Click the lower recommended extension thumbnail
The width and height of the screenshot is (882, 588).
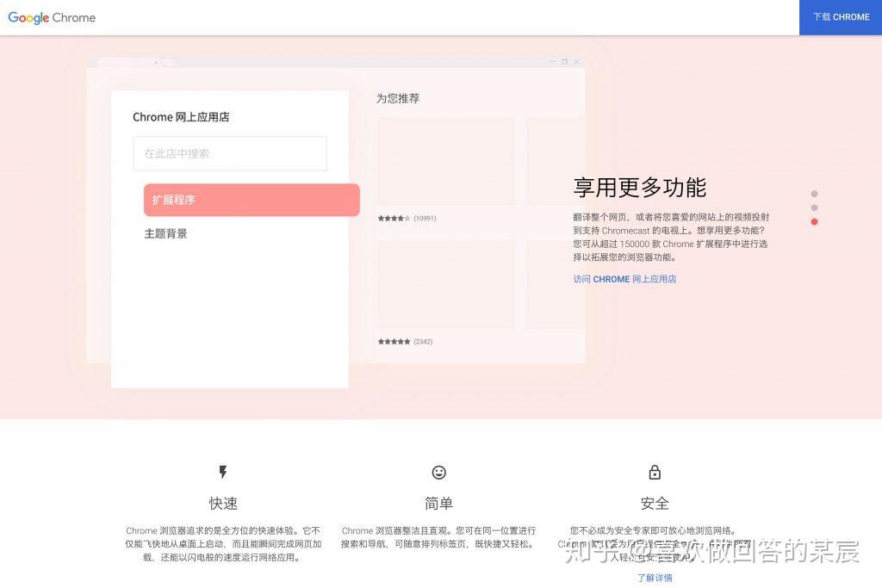click(x=445, y=283)
